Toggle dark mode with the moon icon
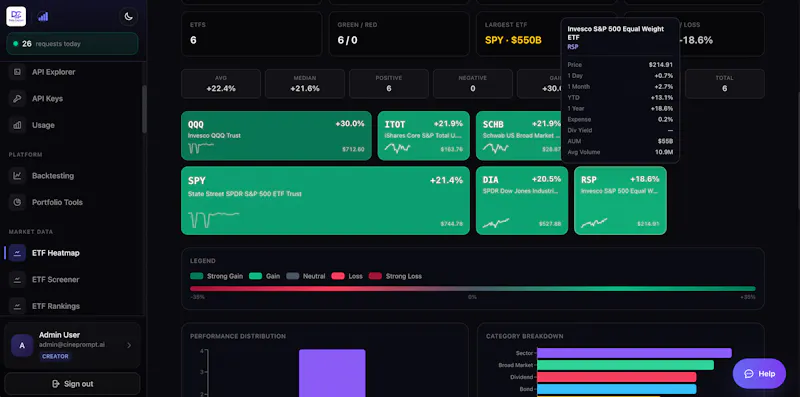Screen dimensions: 800x397 click(x=129, y=17)
